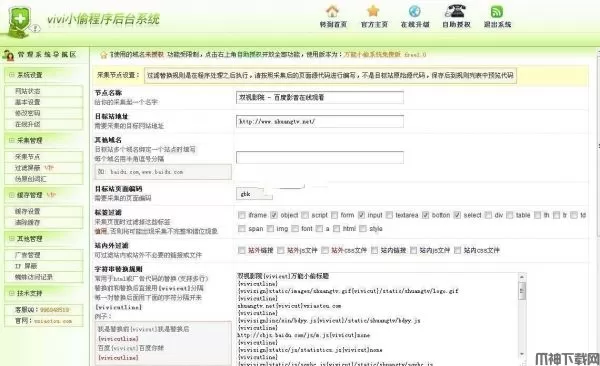The height and width of the screenshot is (366, 600).
Task: Open 官方主页 via the star icon
Action: (373, 11)
